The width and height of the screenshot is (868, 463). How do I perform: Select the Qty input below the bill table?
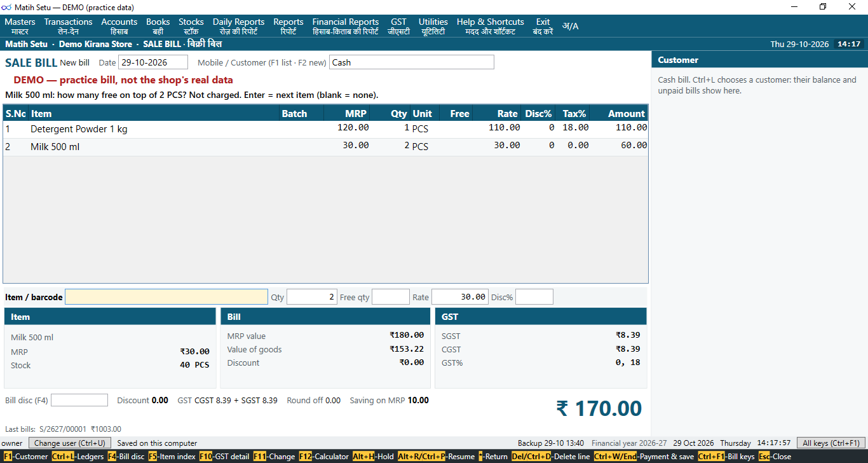312,297
